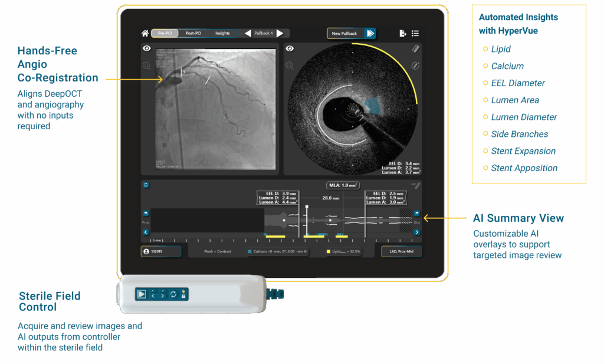Select the Pre-PCI tab

(x=165, y=34)
